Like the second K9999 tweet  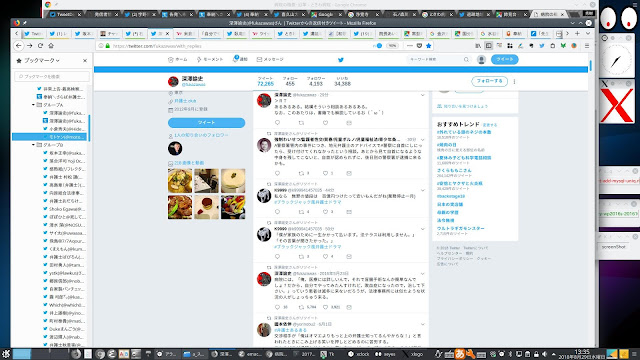pyautogui.click(x=325, y=257)
